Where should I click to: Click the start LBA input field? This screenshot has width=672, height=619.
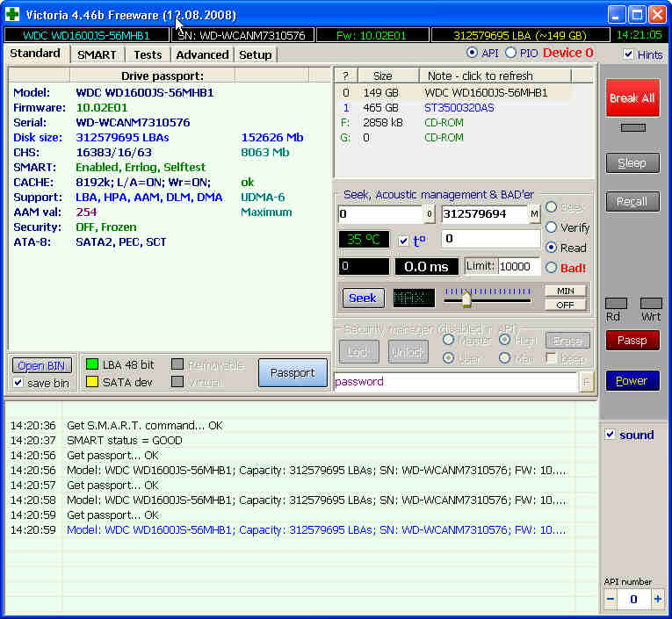click(380, 213)
